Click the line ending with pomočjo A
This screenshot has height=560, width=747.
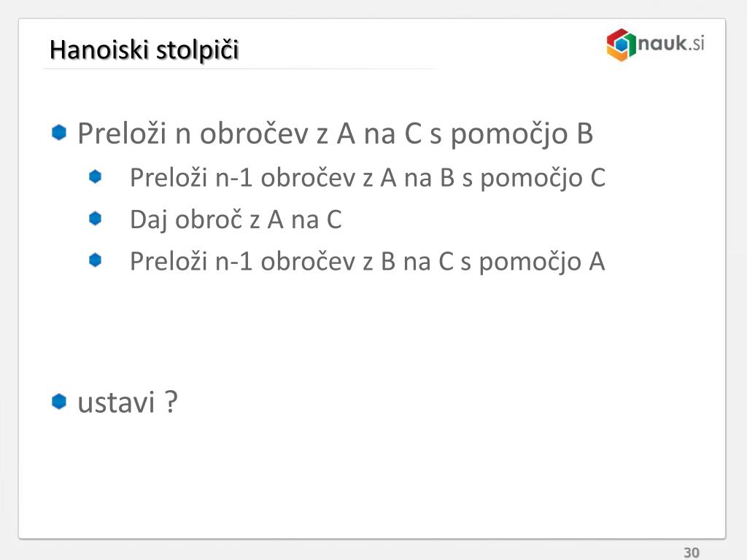[x=368, y=262]
